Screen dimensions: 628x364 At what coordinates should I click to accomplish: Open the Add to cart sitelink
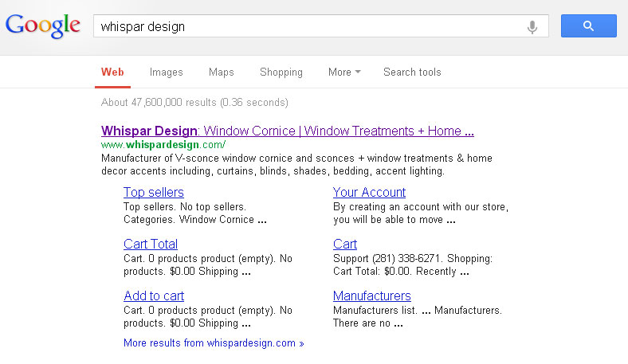tap(154, 296)
